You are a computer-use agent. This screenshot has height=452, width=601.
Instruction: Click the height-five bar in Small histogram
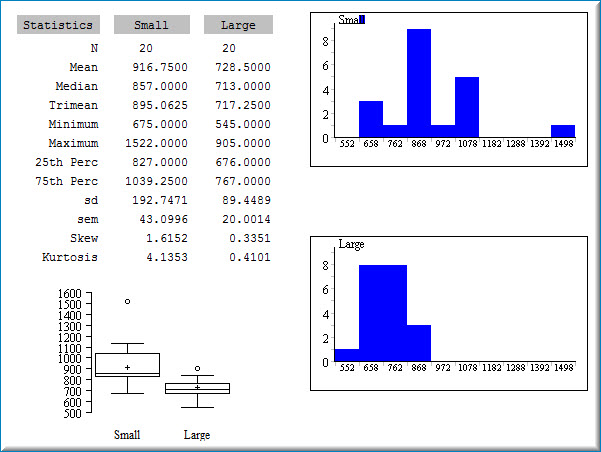point(467,107)
